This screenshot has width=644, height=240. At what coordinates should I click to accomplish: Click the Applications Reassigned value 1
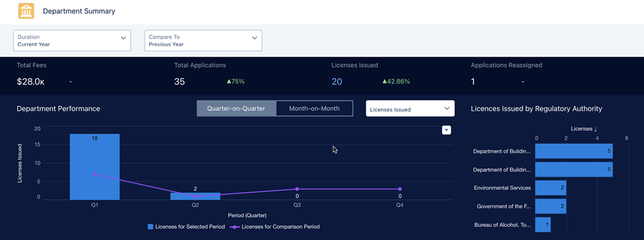point(473,82)
